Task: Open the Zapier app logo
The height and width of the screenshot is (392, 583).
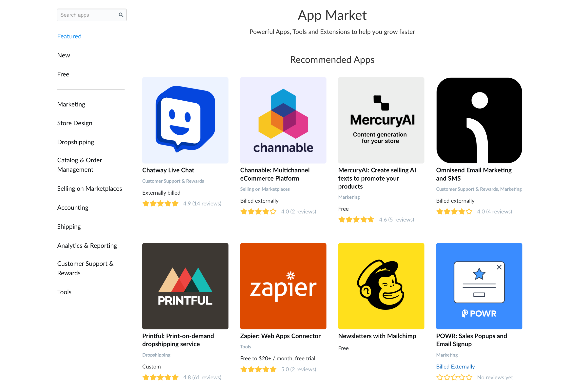Action: pos(283,286)
